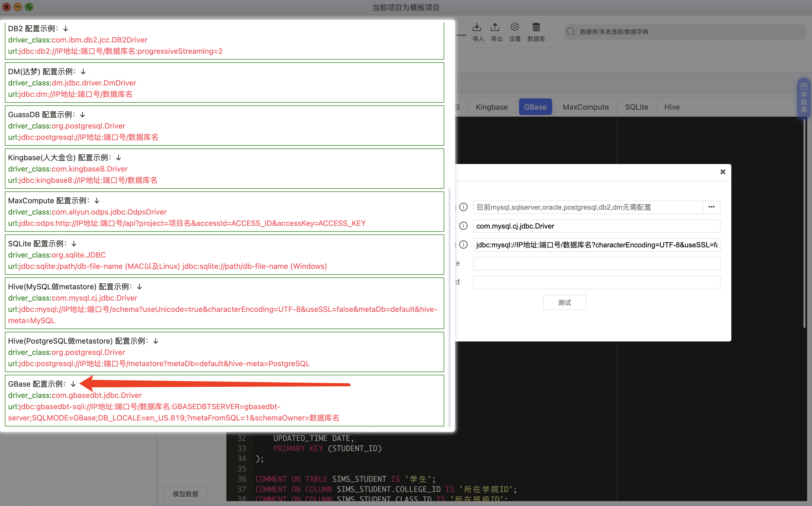Close the database connection dialog
812x506 pixels.
pyautogui.click(x=722, y=172)
